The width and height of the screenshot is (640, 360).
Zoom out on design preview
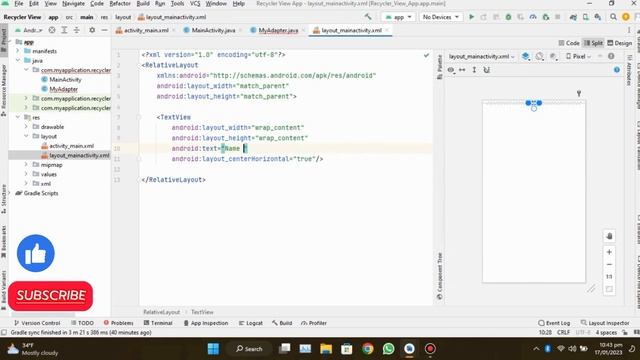[x=609, y=264]
